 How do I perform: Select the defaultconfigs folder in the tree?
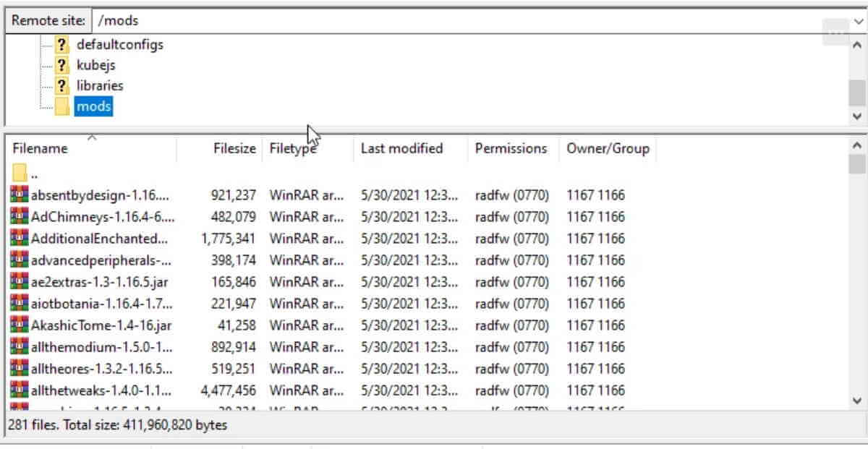pyautogui.click(x=120, y=45)
